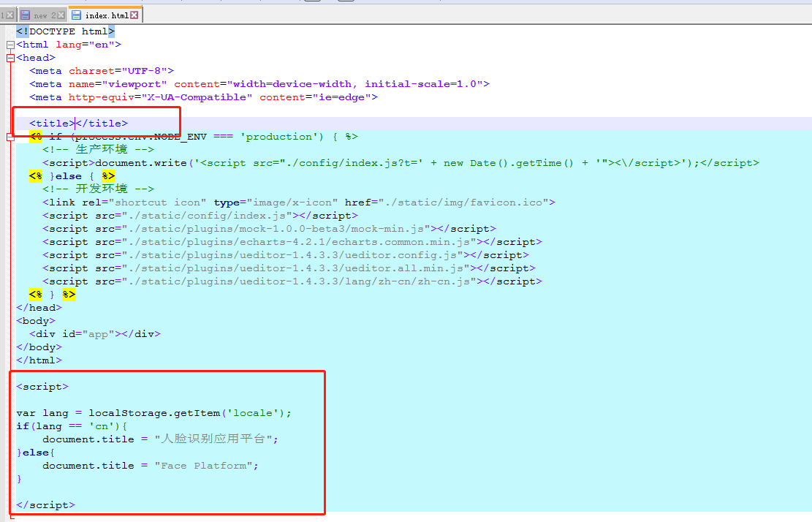Image resolution: width=812 pixels, height=522 pixels.
Task: Click 'document.write' in the script line
Action: [x=141, y=163]
